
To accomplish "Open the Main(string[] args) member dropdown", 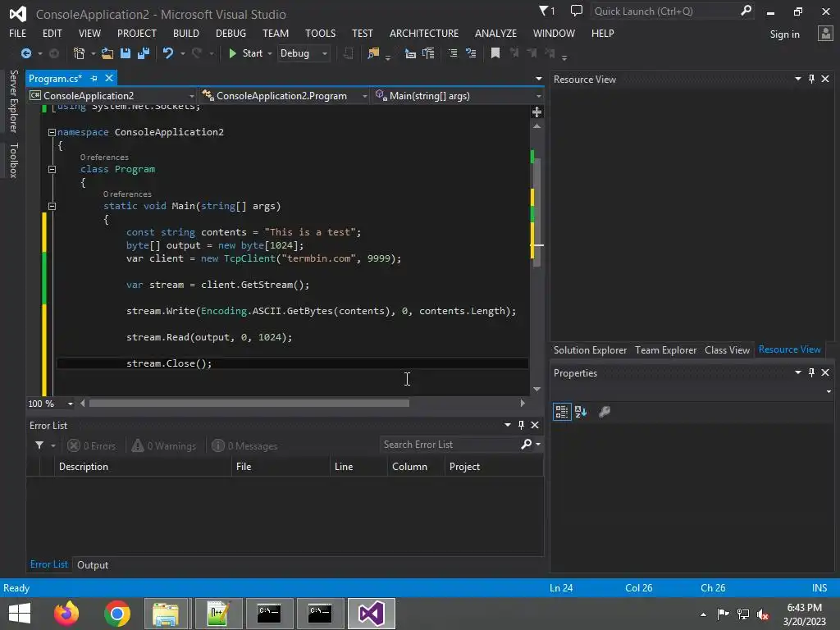I will (458, 96).
